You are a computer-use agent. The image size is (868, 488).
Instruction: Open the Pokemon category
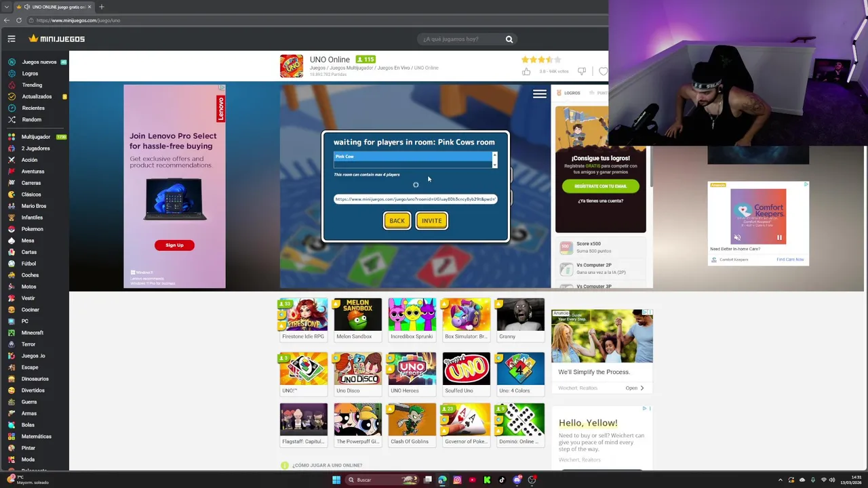pos(32,229)
